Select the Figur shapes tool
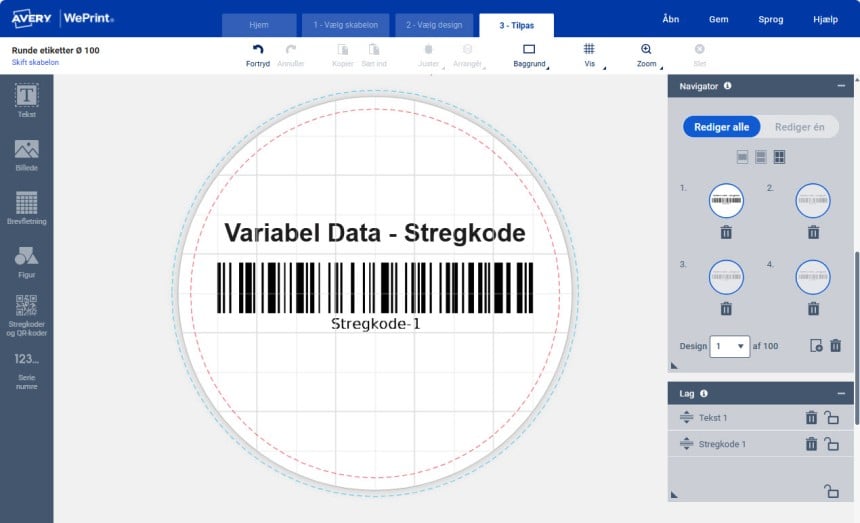Viewport: 860px width, 523px height. click(27, 261)
